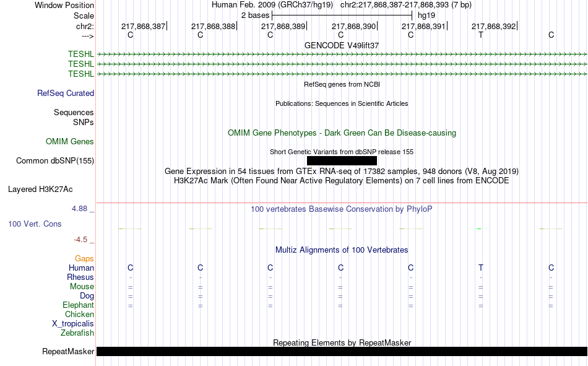Click the Chicken species label

click(79, 314)
